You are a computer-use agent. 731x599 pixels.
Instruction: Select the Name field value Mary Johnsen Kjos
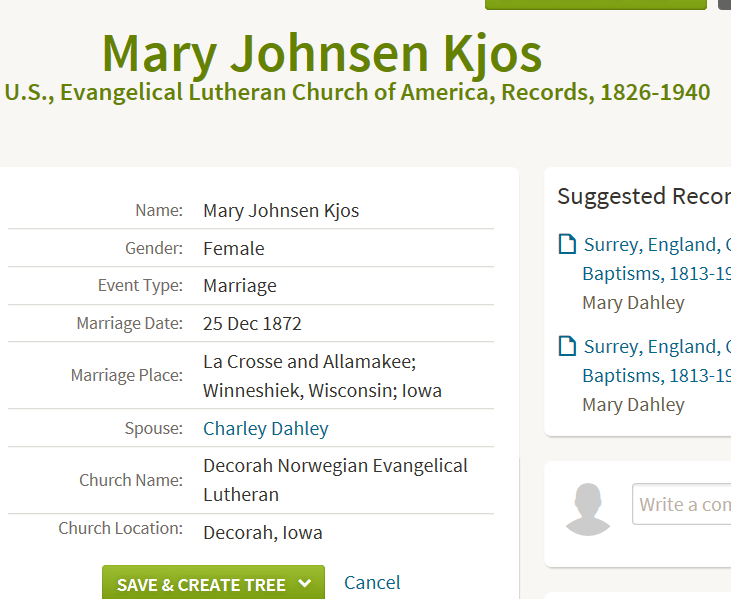point(281,211)
